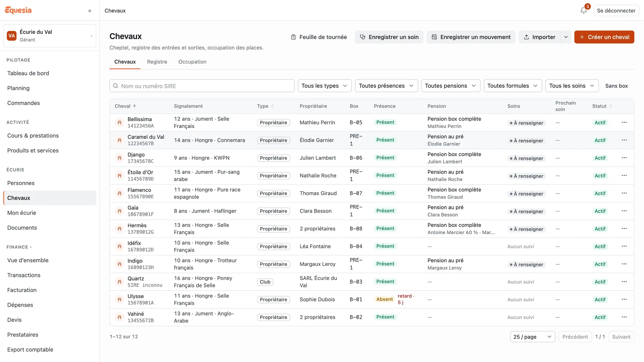Open the notifications bell
The width and height of the screenshot is (644, 362).
click(584, 10)
